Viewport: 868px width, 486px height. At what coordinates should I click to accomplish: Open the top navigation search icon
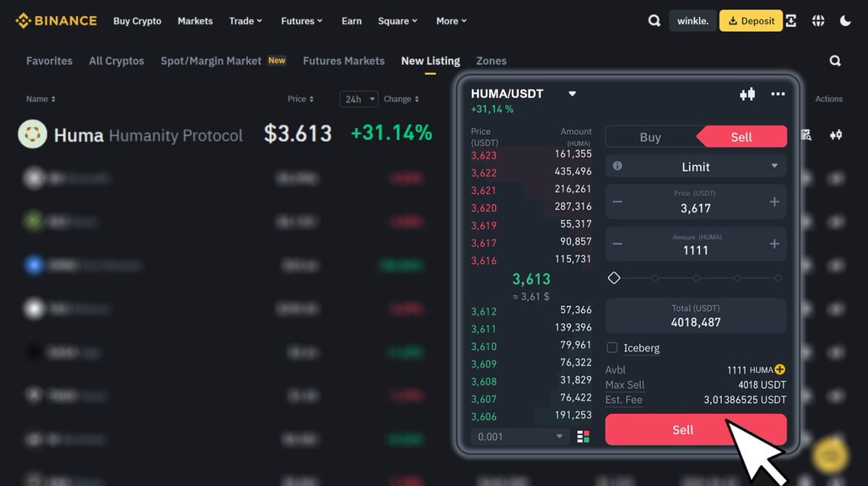654,21
